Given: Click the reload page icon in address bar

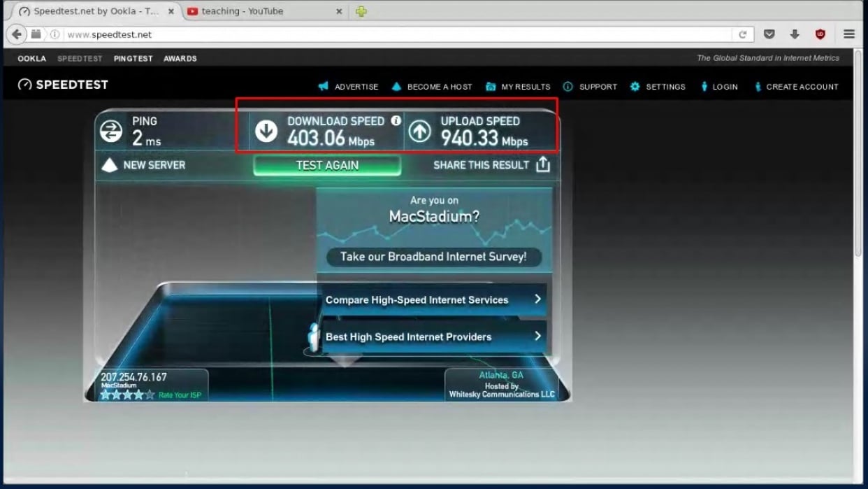Looking at the screenshot, I should (742, 34).
